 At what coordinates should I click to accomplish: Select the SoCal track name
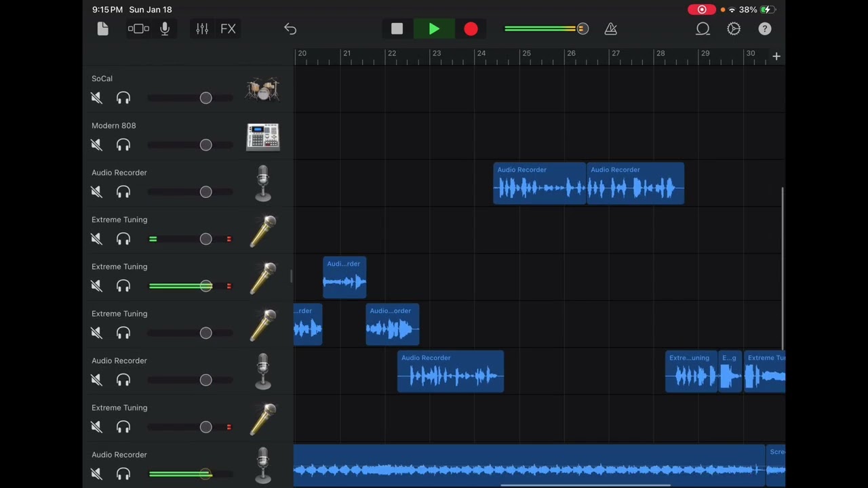102,79
